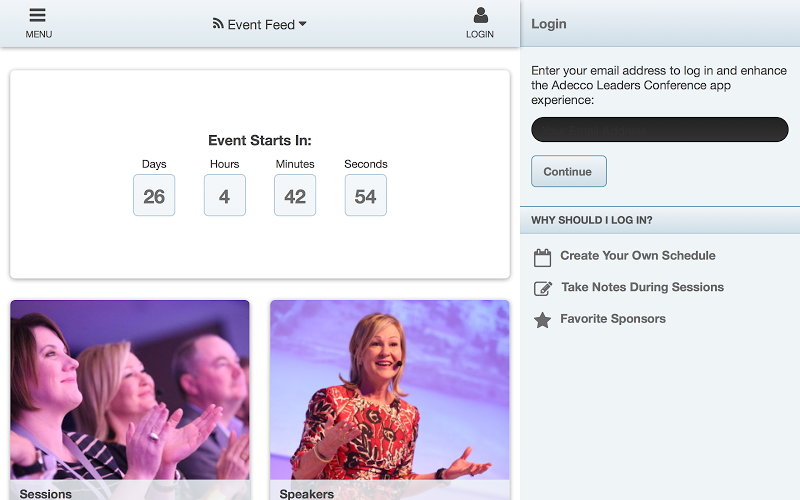Click the notes pencil icon
The width and height of the screenshot is (800, 500).
click(x=542, y=288)
